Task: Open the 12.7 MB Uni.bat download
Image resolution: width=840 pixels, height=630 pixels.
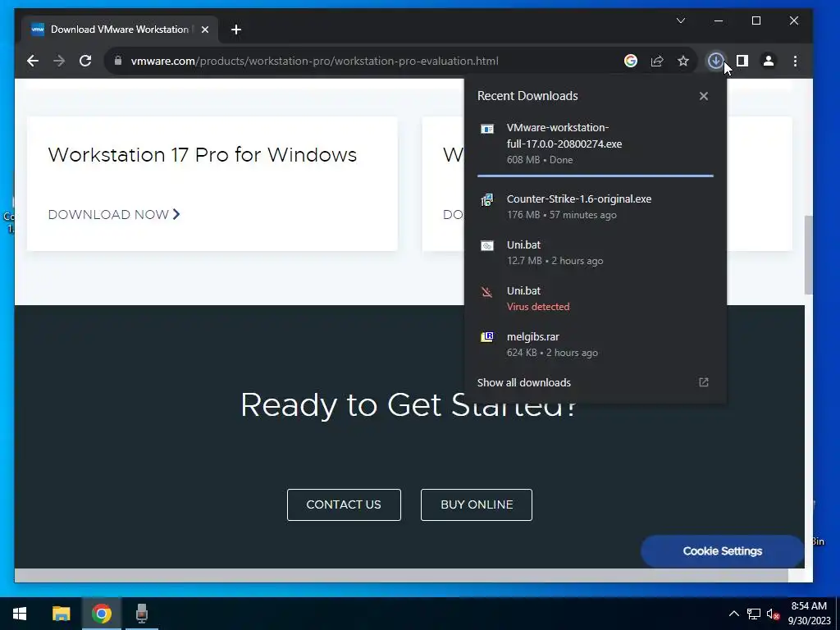Action: coord(596,253)
